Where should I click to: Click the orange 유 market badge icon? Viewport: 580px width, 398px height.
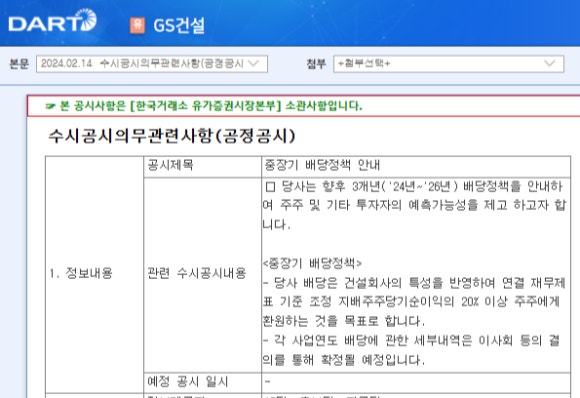[137, 25]
